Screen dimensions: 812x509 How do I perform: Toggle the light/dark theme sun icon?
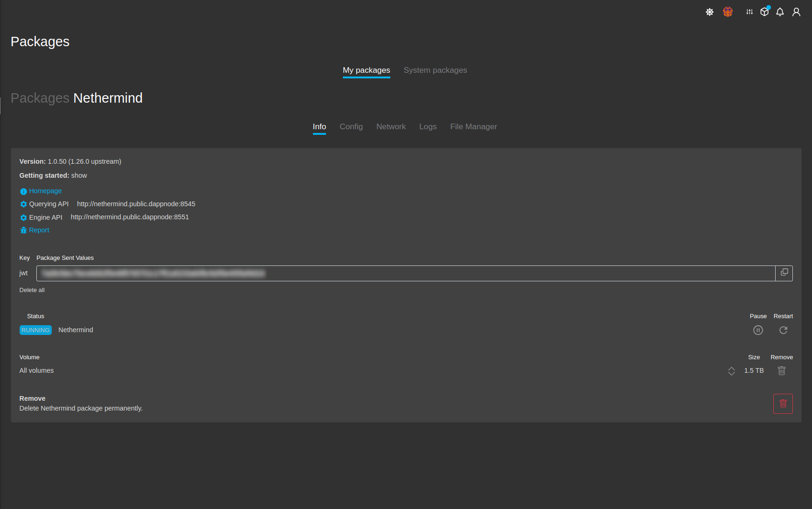709,12
